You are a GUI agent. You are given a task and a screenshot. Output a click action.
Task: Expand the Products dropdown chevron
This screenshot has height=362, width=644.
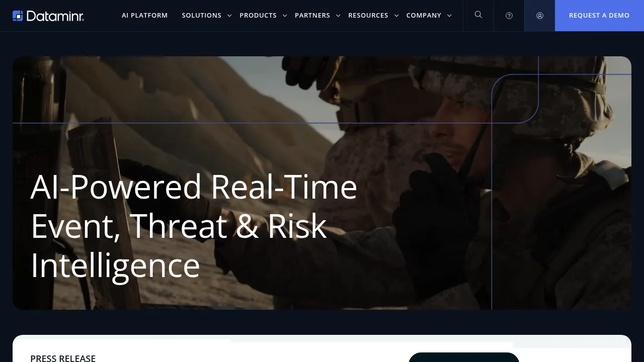click(285, 16)
